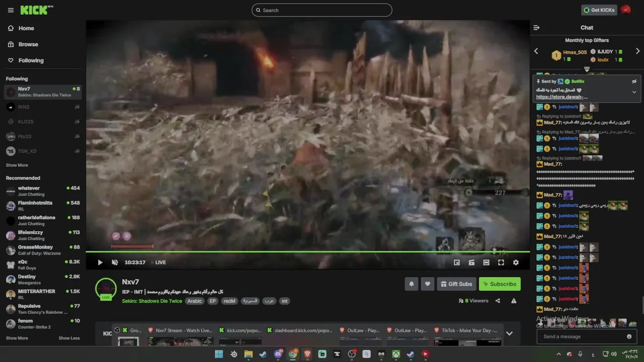This screenshot has width=644, height=362.
Task: Expand the browser tab previews chevron
Action: pos(509,333)
